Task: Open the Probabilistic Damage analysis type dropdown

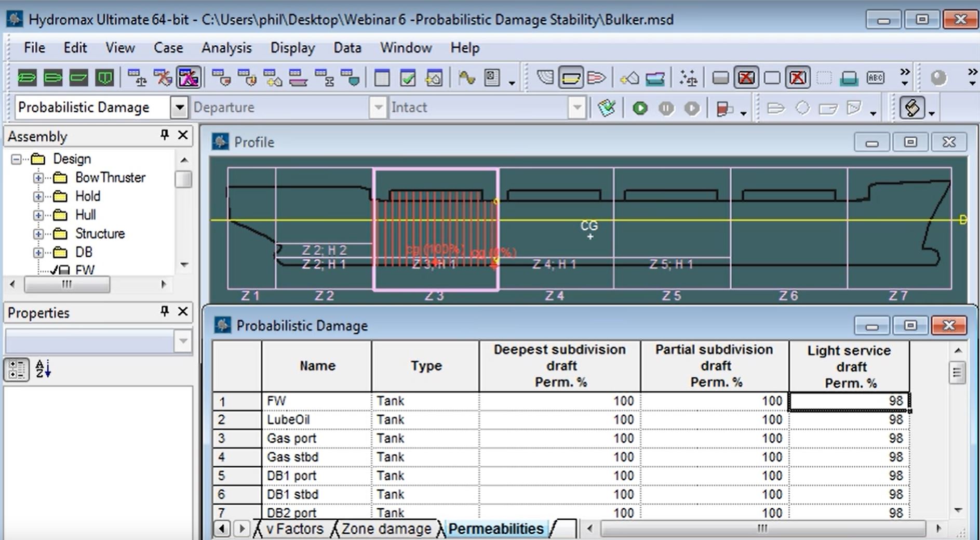Action: (179, 108)
